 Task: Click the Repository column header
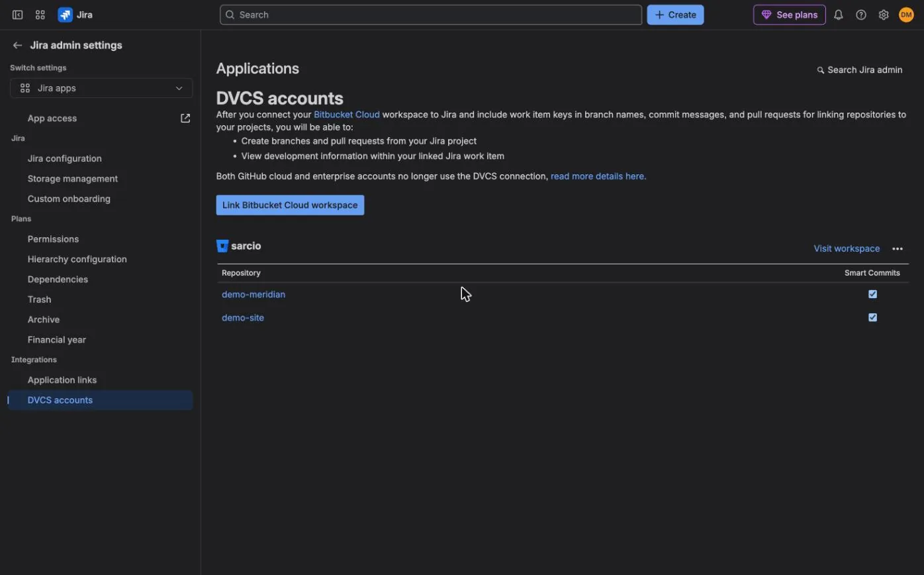[x=241, y=273]
